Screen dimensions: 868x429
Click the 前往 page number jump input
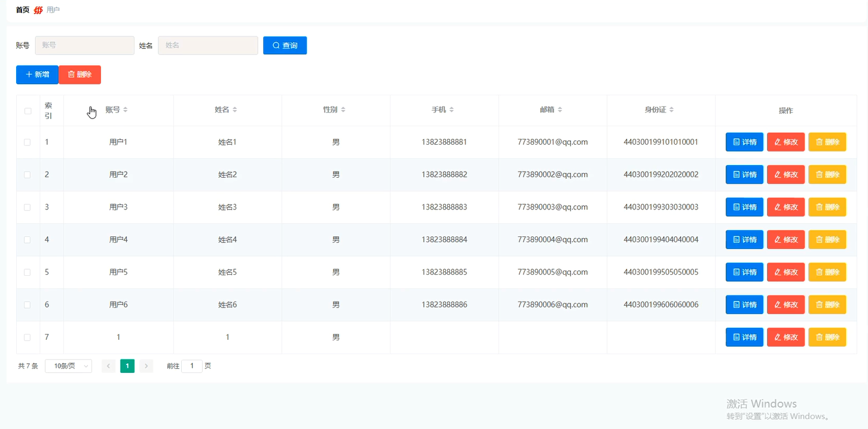pos(192,366)
